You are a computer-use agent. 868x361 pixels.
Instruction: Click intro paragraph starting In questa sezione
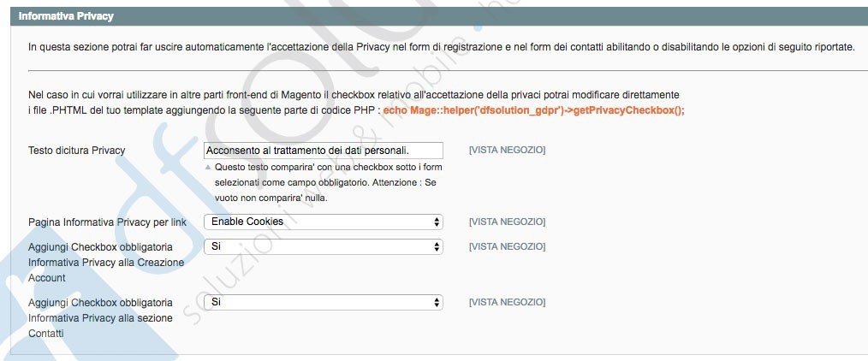click(x=442, y=48)
